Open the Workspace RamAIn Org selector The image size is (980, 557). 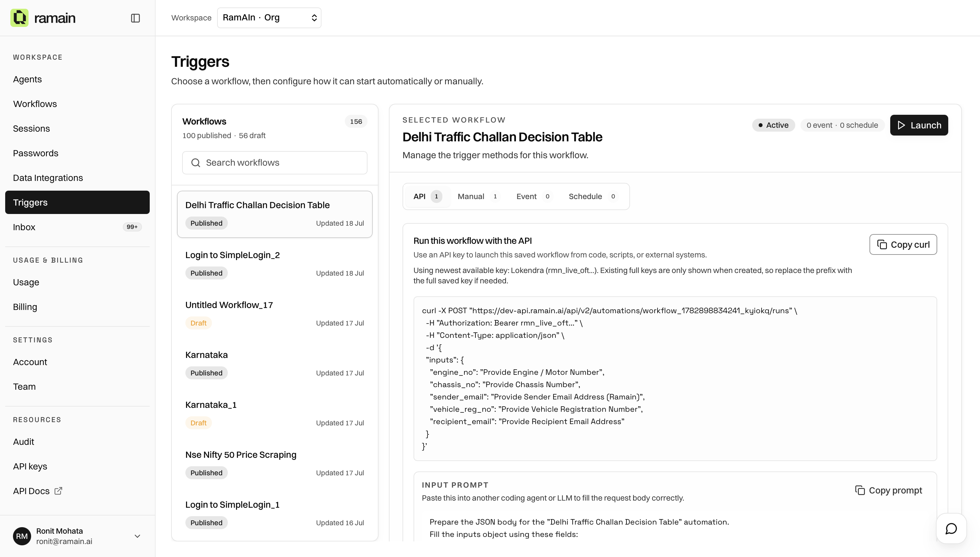pyautogui.click(x=269, y=18)
